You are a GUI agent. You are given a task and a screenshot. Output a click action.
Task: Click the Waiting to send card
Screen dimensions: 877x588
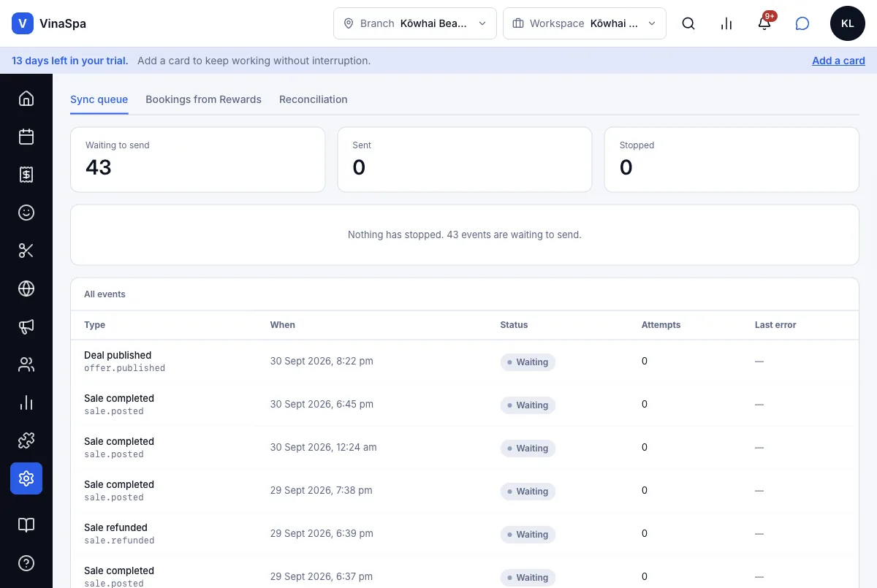(197, 160)
